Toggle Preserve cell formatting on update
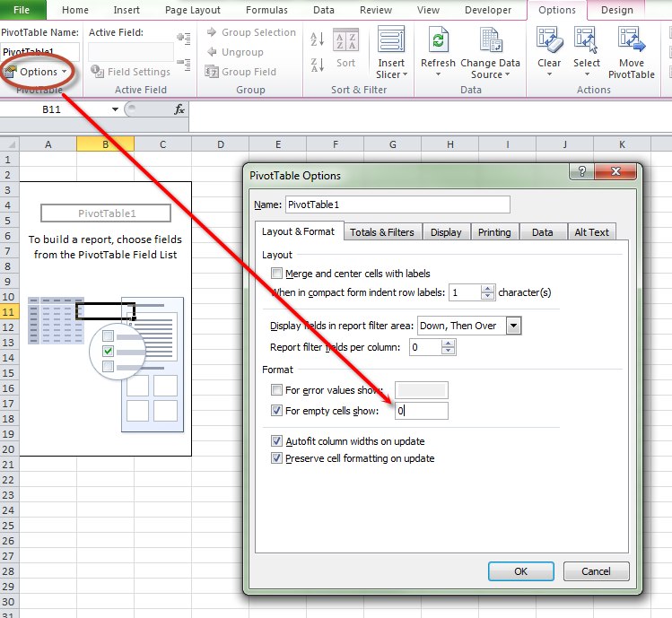The image size is (672, 618). [x=277, y=458]
